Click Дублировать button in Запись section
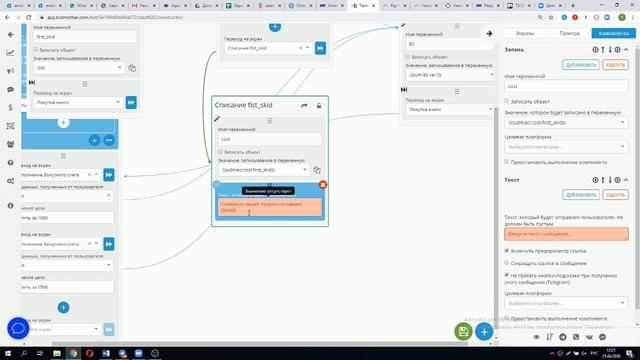640x360 pixels. coord(581,64)
